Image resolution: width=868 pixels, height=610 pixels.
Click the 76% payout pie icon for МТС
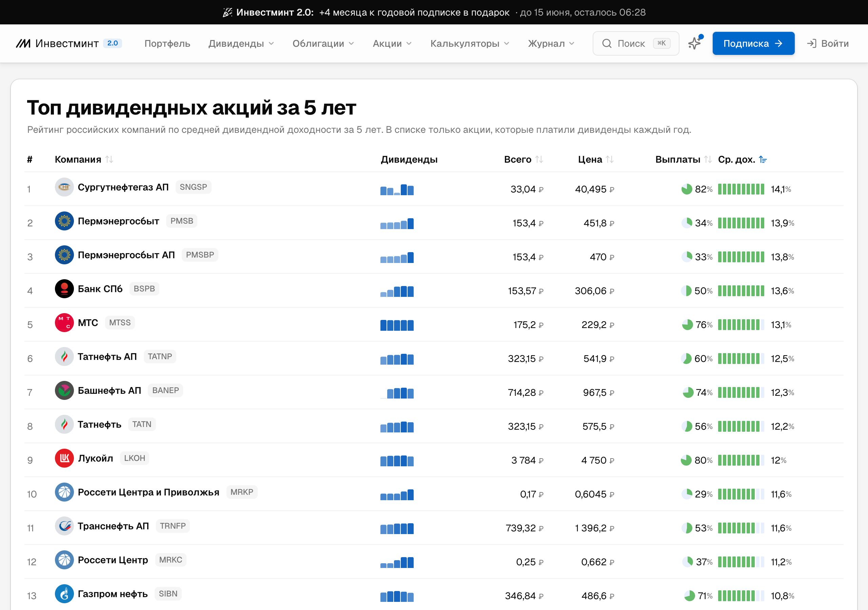(687, 325)
